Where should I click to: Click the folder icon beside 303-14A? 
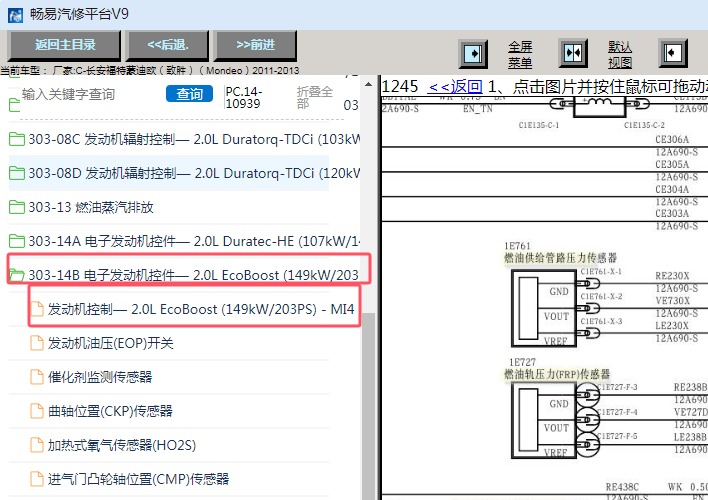(x=17, y=241)
